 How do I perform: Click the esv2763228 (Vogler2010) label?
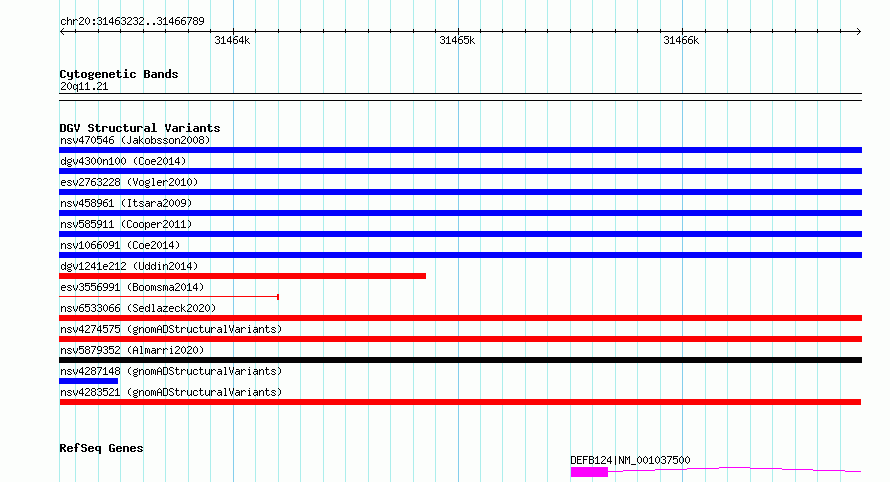point(129,182)
